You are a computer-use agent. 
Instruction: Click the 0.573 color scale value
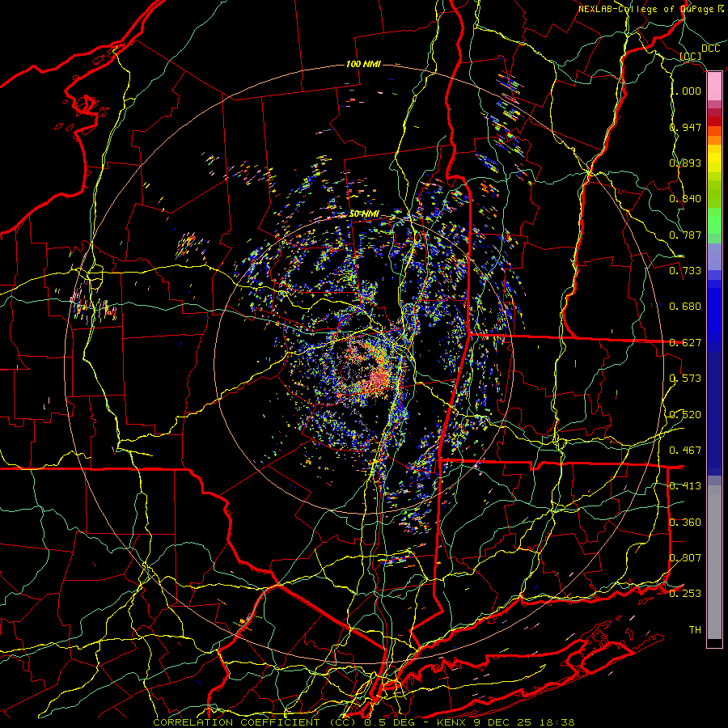[685, 379]
